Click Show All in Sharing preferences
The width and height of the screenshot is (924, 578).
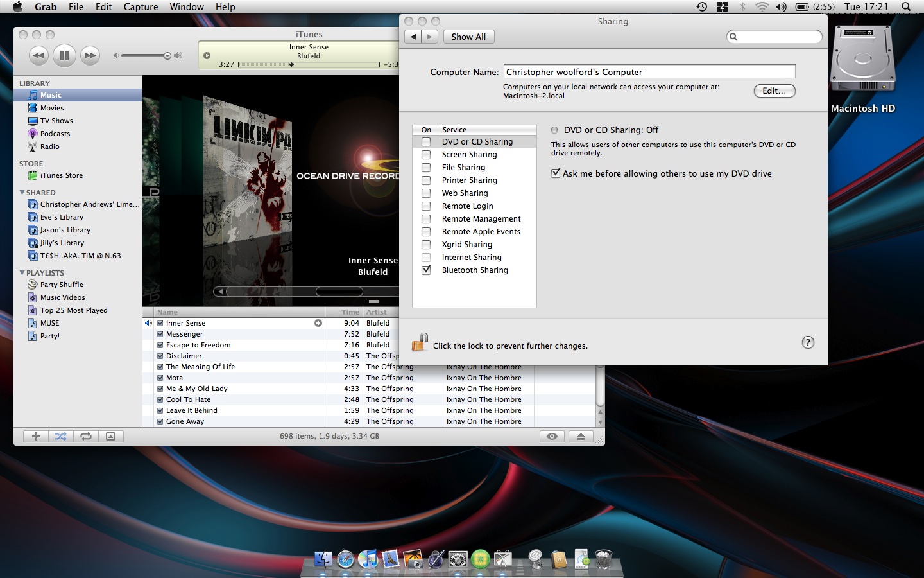tap(468, 37)
